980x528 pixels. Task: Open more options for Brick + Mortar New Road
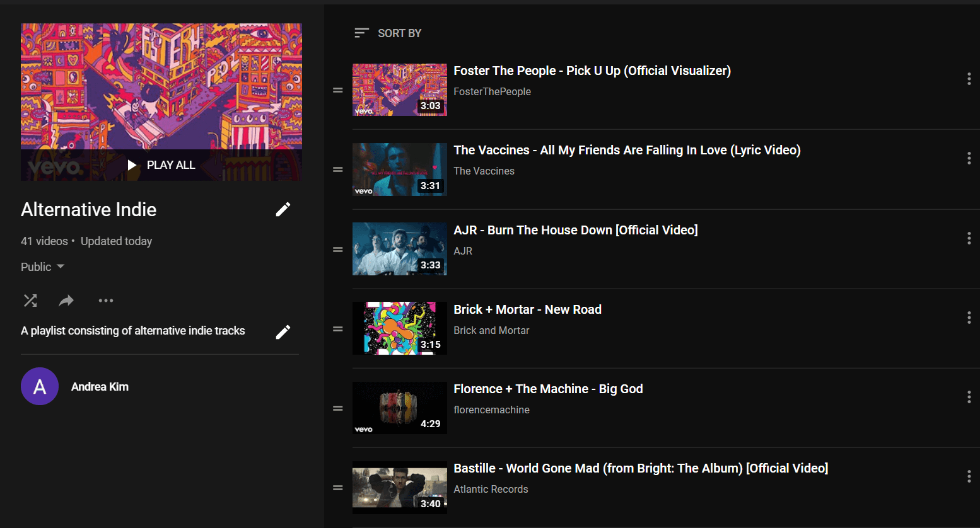[x=969, y=318]
